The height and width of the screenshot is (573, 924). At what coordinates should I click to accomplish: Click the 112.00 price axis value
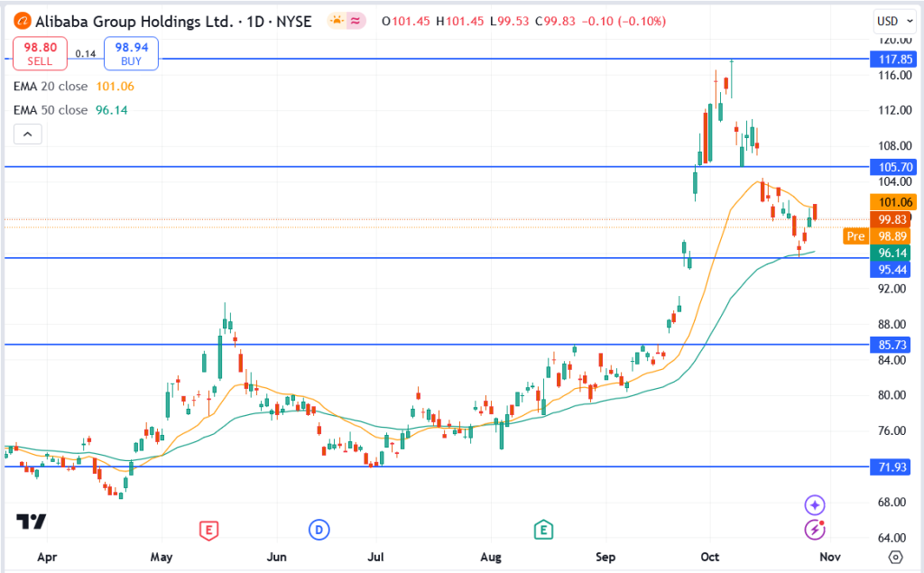pos(894,110)
